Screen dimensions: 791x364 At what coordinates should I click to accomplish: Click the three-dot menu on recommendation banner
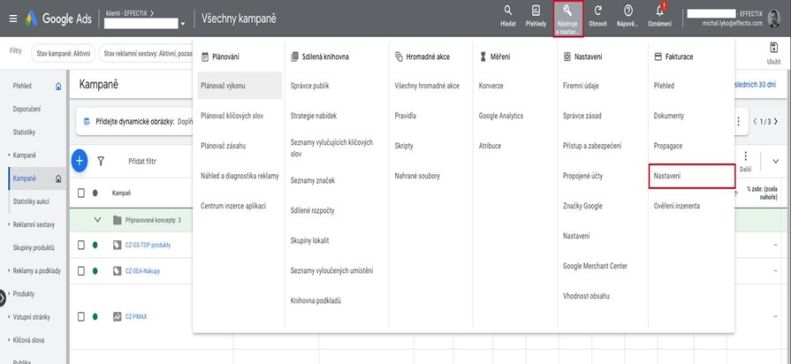tap(738, 122)
